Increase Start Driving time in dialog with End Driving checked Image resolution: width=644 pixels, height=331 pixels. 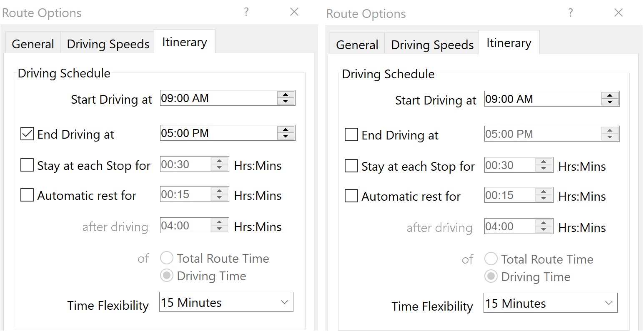[286, 95]
